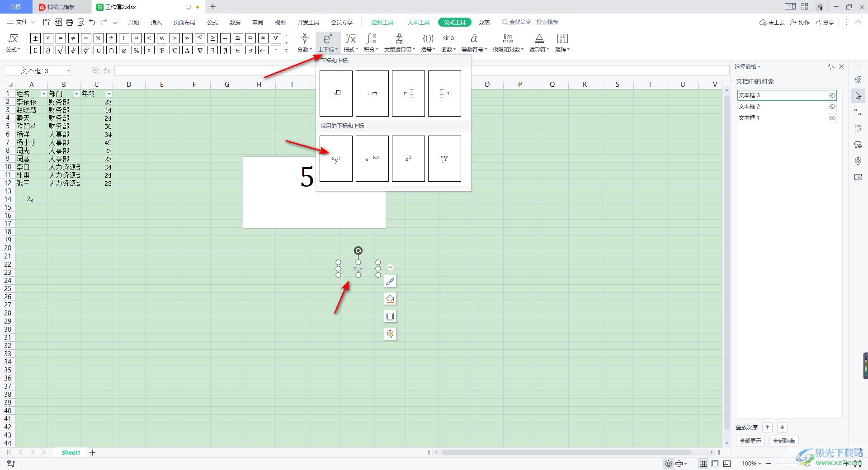The width and height of the screenshot is (868, 470).
Task: Open the 插入 ribbon tab
Action: 156,22
